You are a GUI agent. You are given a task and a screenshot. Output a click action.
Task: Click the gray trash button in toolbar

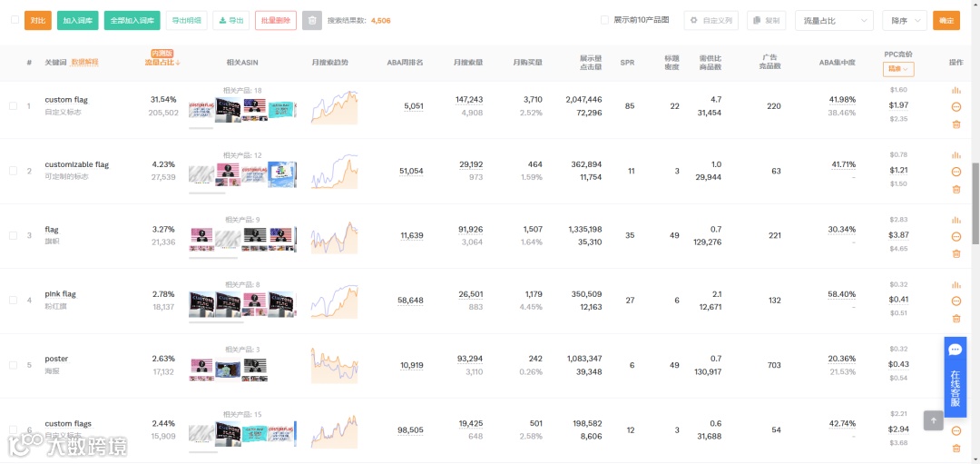tap(312, 21)
